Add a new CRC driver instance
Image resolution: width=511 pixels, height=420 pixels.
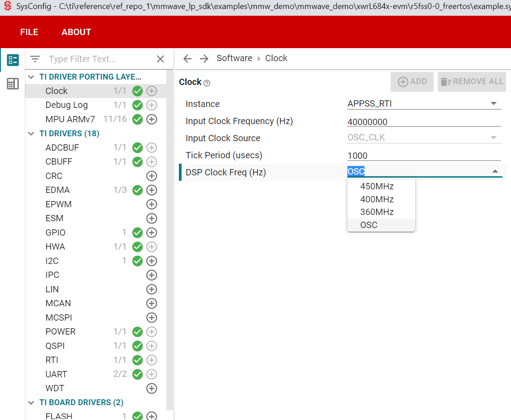click(152, 176)
